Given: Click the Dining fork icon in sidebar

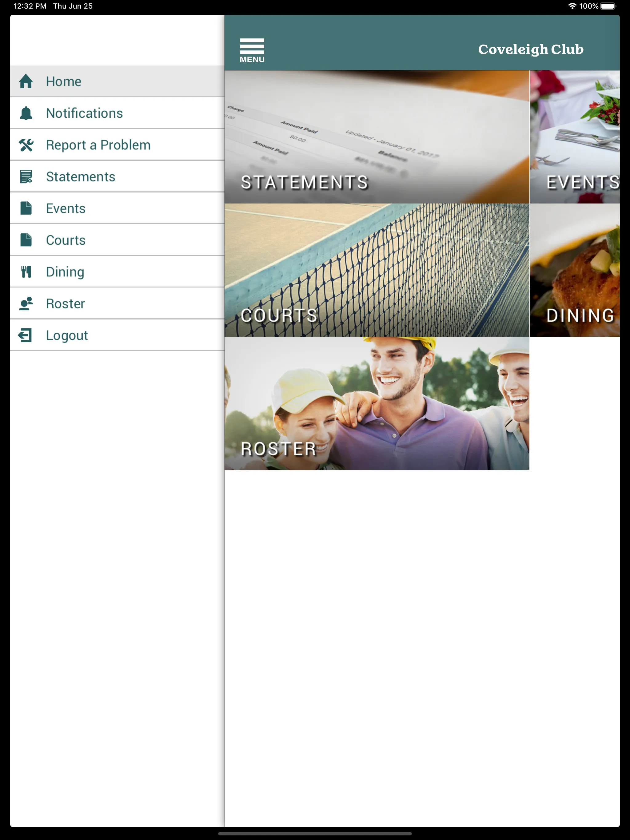Looking at the screenshot, I should click(x=26, y=272).
